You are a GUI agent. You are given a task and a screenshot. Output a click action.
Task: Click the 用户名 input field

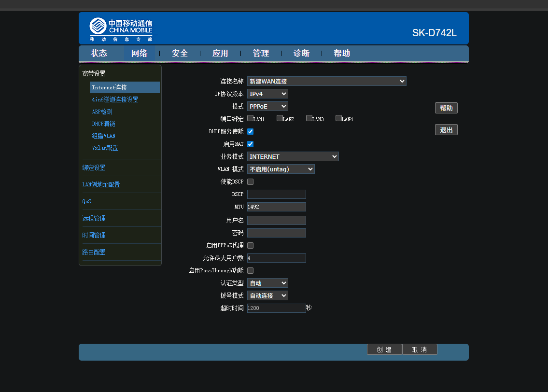coord(277,221)
